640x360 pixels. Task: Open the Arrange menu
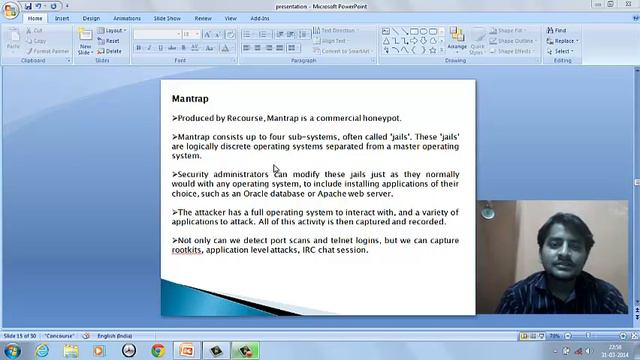pos(457,41)
